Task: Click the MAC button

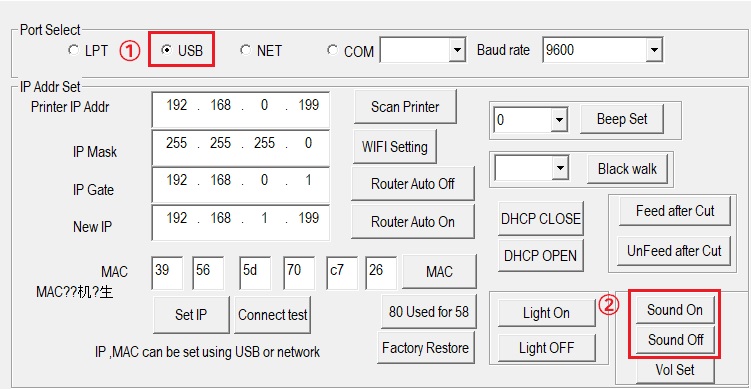Action: click(439, 272)
